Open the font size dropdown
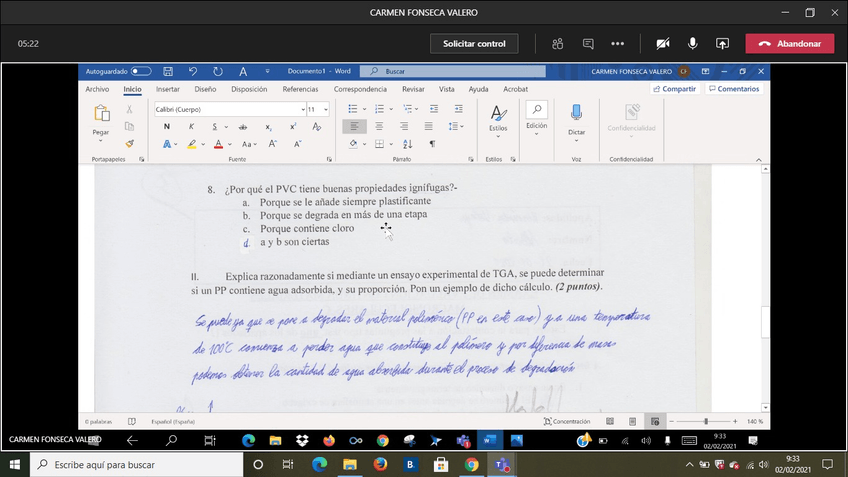The width and height of the screenshot is (848, 477). (x=326, y=109)
